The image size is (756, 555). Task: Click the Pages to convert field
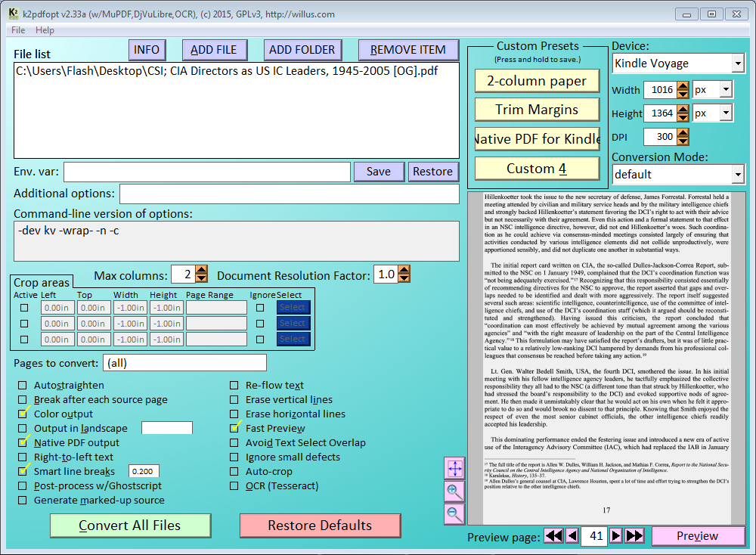(x=184, y=363)
